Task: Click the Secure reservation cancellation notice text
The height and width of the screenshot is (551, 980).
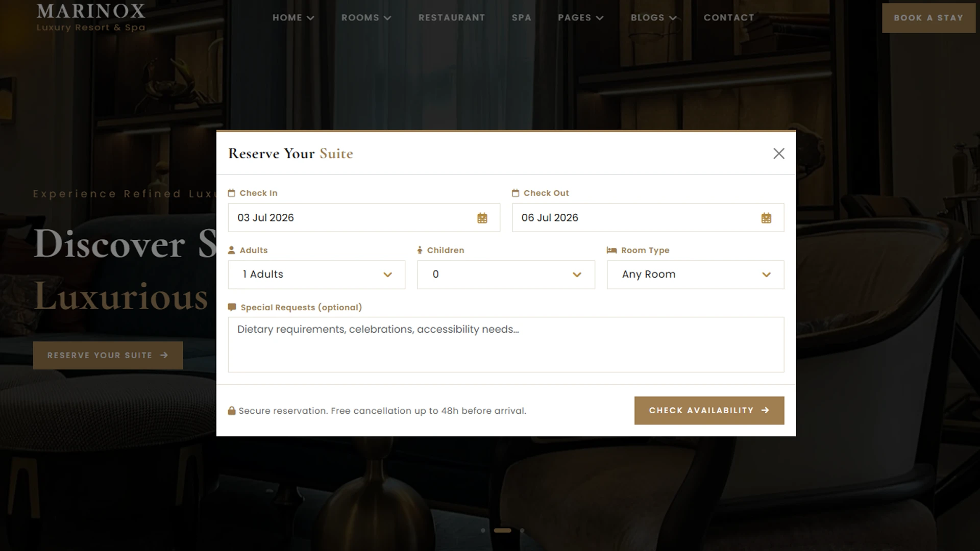Action: [x=382, y=411]
